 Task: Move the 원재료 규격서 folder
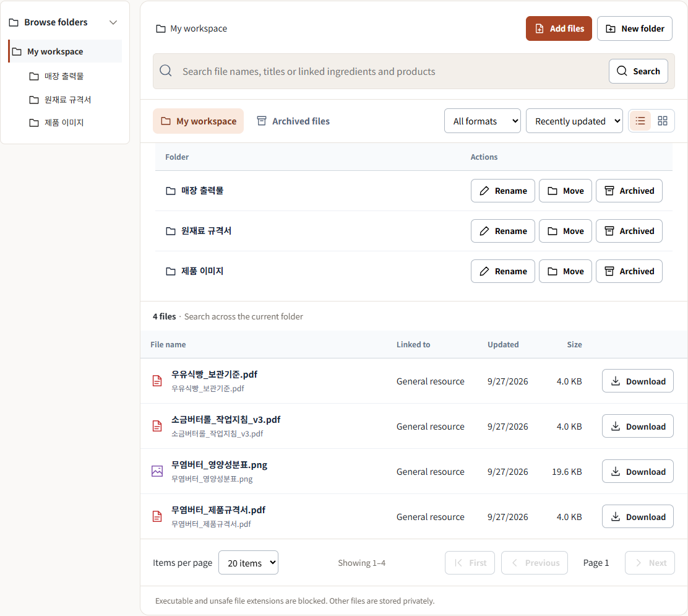click(x=565, y=231)
